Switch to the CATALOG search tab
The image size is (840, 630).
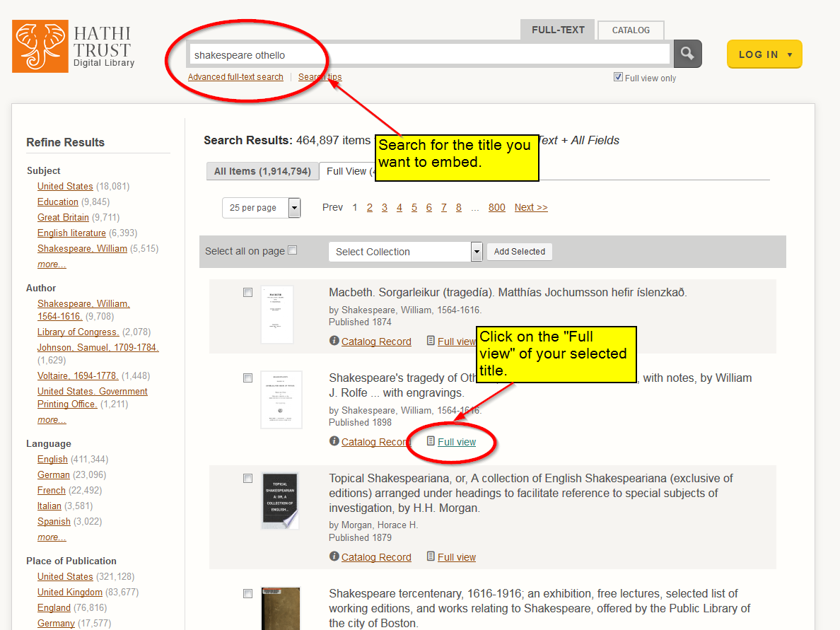(631, 30)
